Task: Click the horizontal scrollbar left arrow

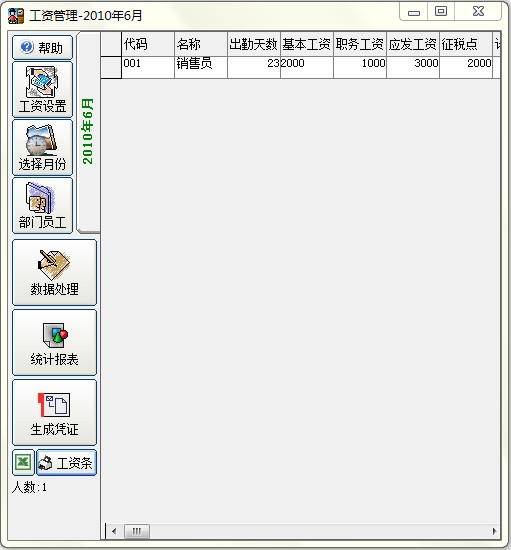Action: point(114,531)
